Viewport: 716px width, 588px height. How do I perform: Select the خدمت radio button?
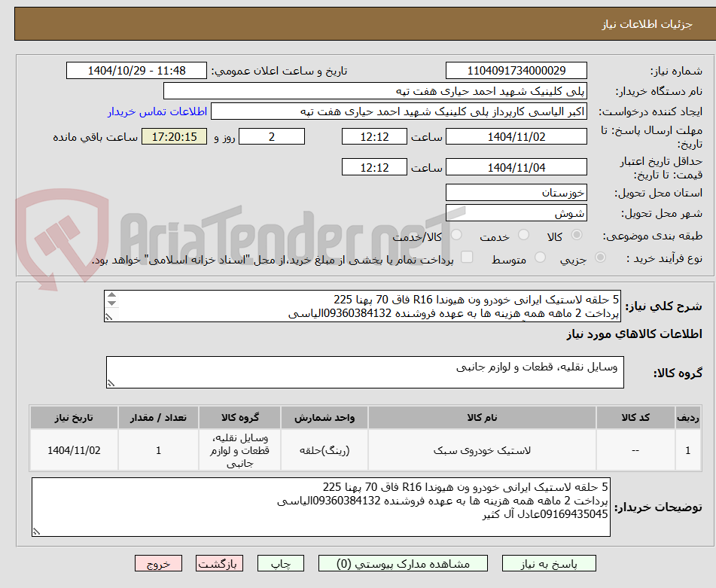pyautogui.click(x=523, y=235)
